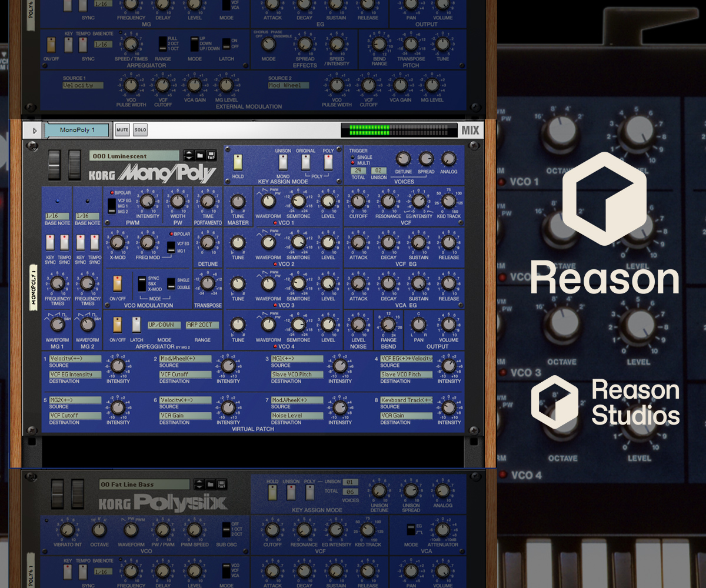Open virtual patch 7 destination Noise Level

click(x=297, y=416)
